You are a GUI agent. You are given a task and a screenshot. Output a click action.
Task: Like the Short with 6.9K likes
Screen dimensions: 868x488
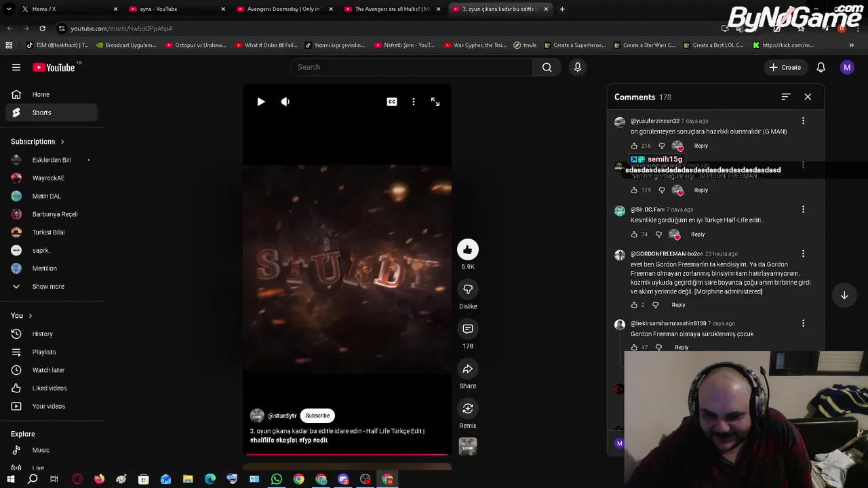click(x=468, y=250)
